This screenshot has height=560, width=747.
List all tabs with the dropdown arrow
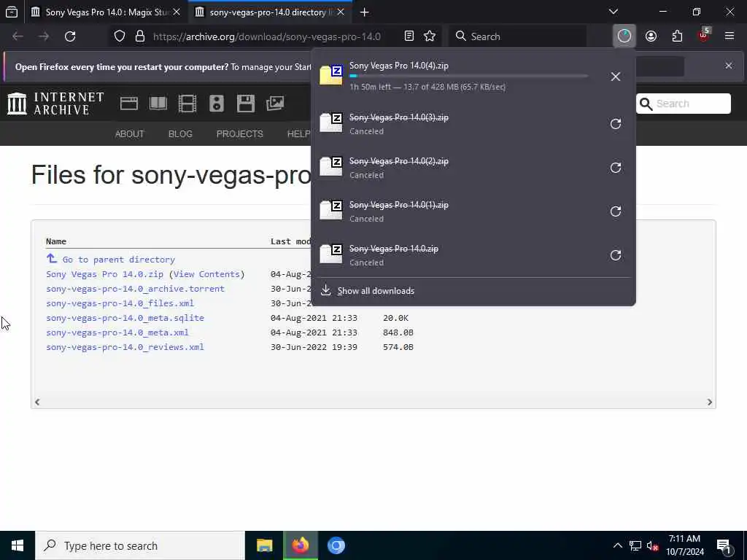(x=613, y=12)
